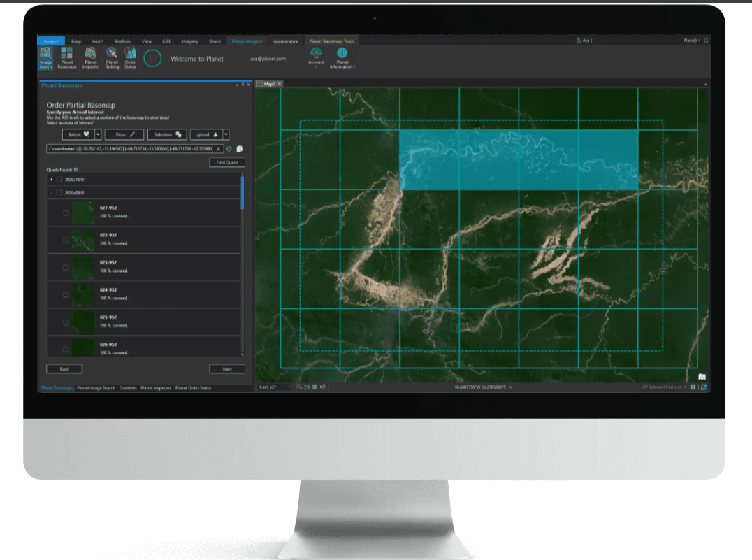Open the Project tab
Image resolution: width=752 pixels, height=560 pixels.
coord(51,41)
